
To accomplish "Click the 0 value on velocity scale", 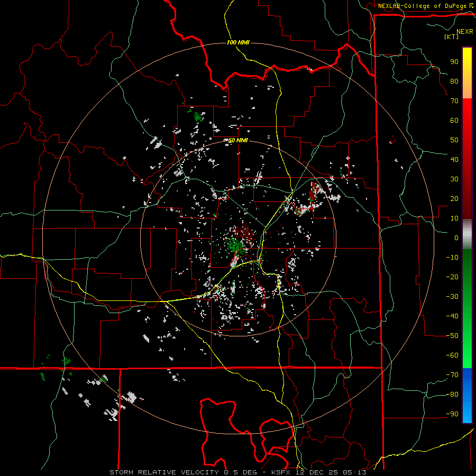I will 456,237.
